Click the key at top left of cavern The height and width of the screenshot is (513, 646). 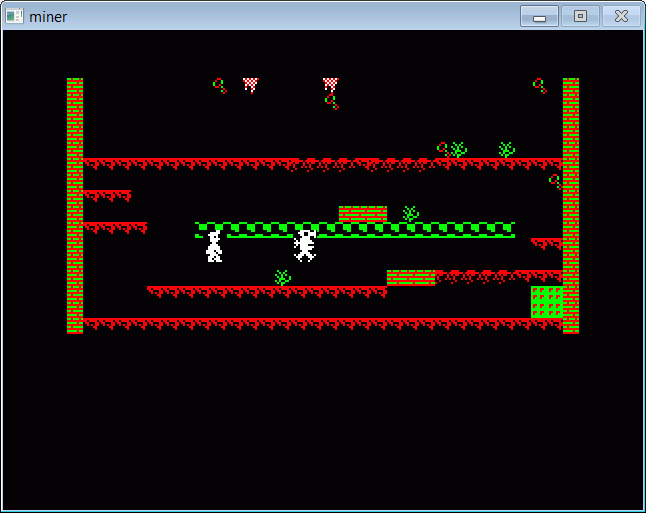[x=220, y=86]
